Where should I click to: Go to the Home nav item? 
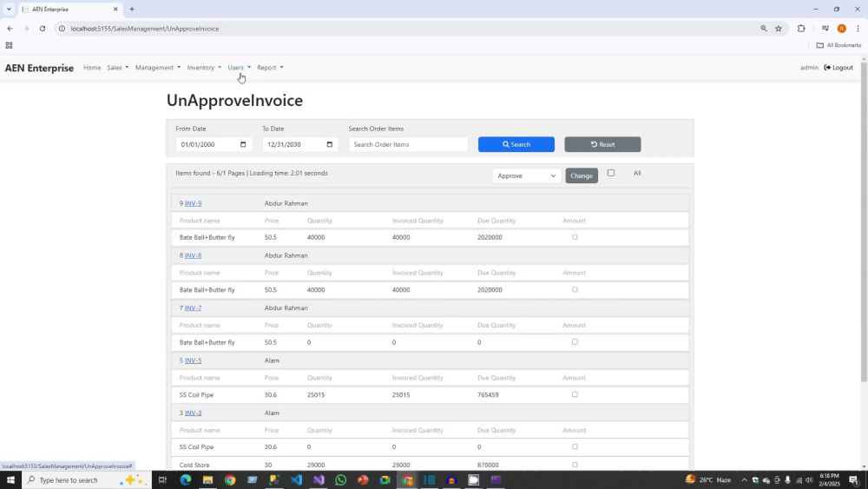point(92,68)
